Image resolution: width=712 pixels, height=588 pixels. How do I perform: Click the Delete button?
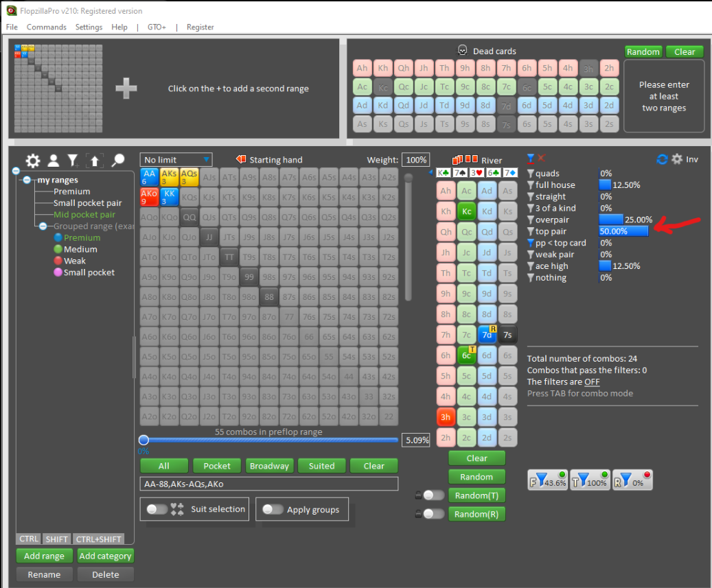coord(105,574)
